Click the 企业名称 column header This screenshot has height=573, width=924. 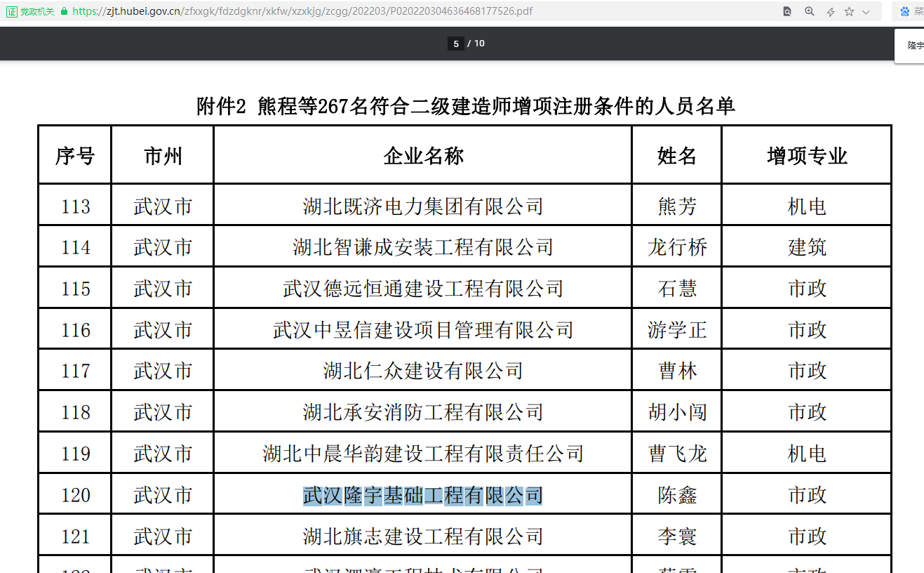[422, 156]
